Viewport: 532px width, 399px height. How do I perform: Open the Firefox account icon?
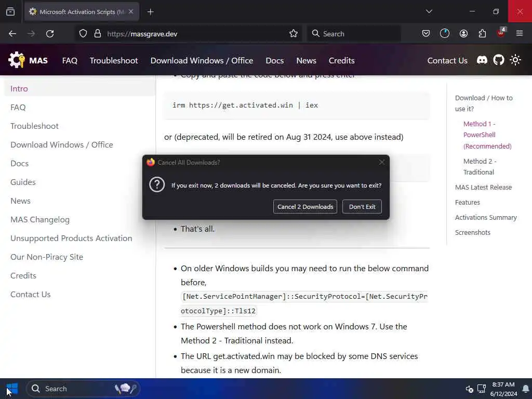[x=463, y=33]
